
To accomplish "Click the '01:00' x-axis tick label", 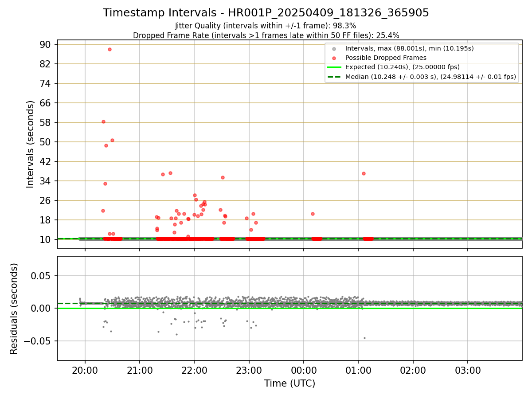I will tap(358, 370).
